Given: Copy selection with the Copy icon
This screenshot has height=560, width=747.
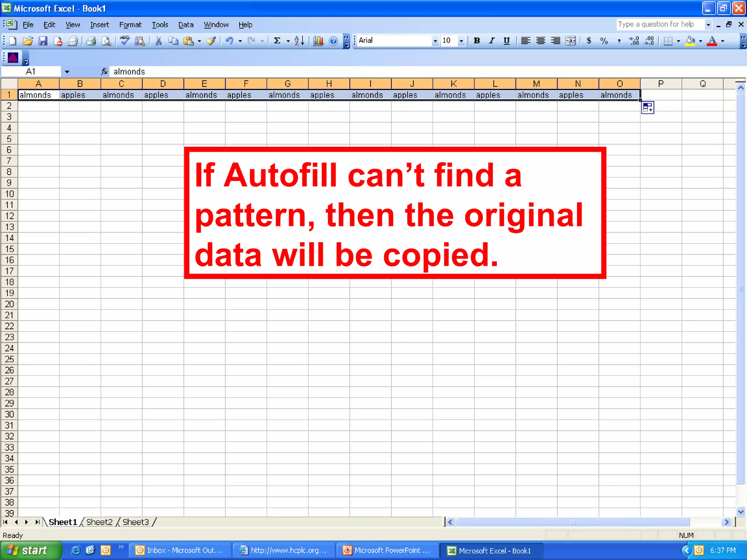Looking at the screenshot, I should pyautogui.click(x=173, y=41).
